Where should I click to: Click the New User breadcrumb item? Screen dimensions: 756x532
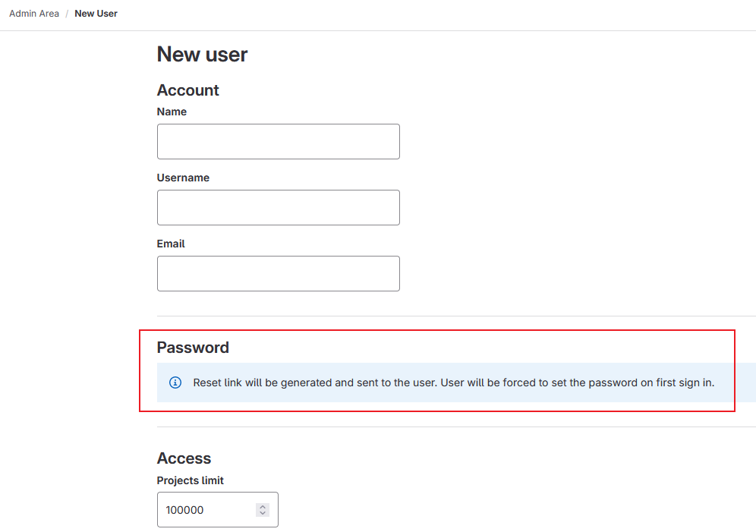click(x=96, y=14)
